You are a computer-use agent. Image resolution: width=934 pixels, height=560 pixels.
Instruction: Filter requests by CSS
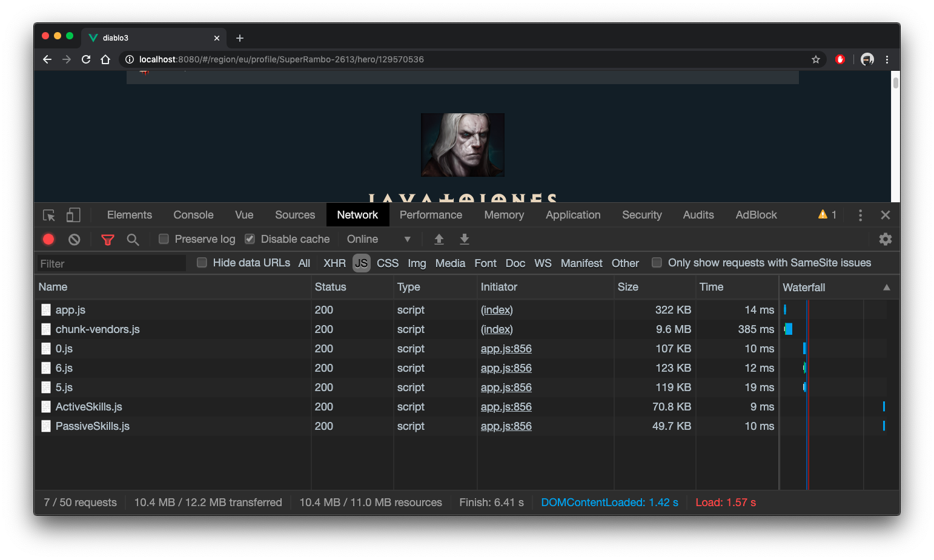(x=388, y=263)
